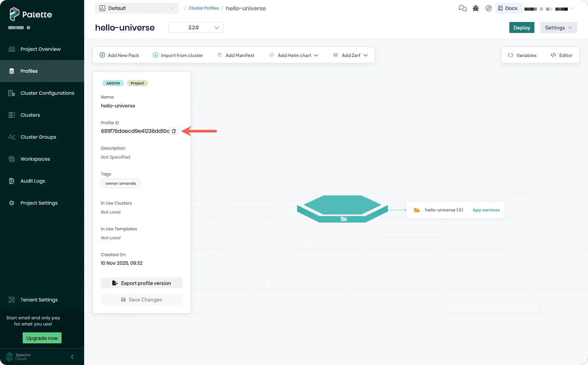This screenshot has width=588, height=365.
Task: Click Export profile version
Action: pos(142,283)
